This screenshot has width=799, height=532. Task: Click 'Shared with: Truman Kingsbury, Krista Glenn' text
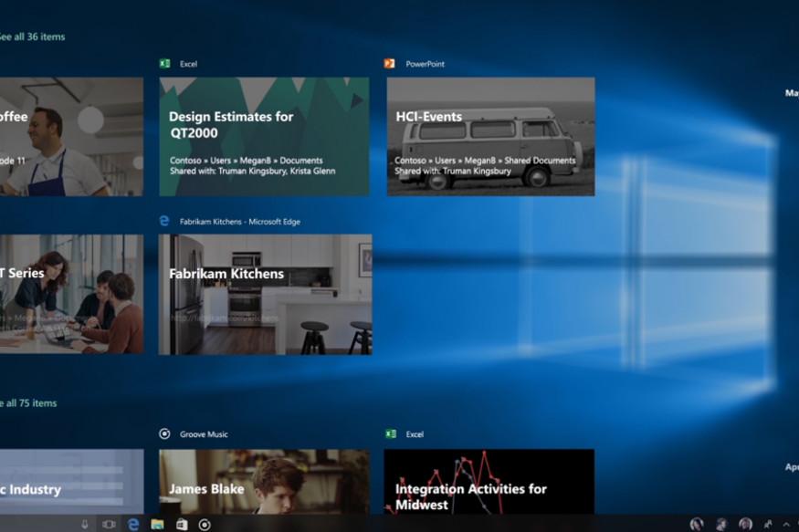pos(253,171)
